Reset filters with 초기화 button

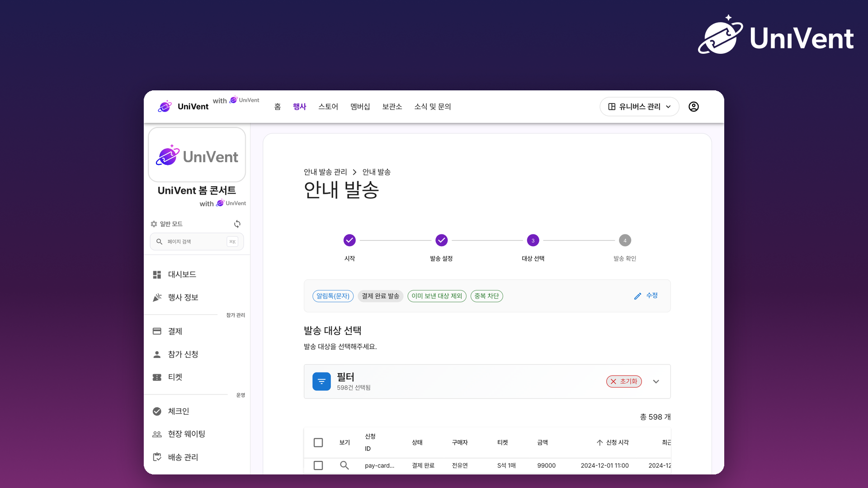click(624, 381)
